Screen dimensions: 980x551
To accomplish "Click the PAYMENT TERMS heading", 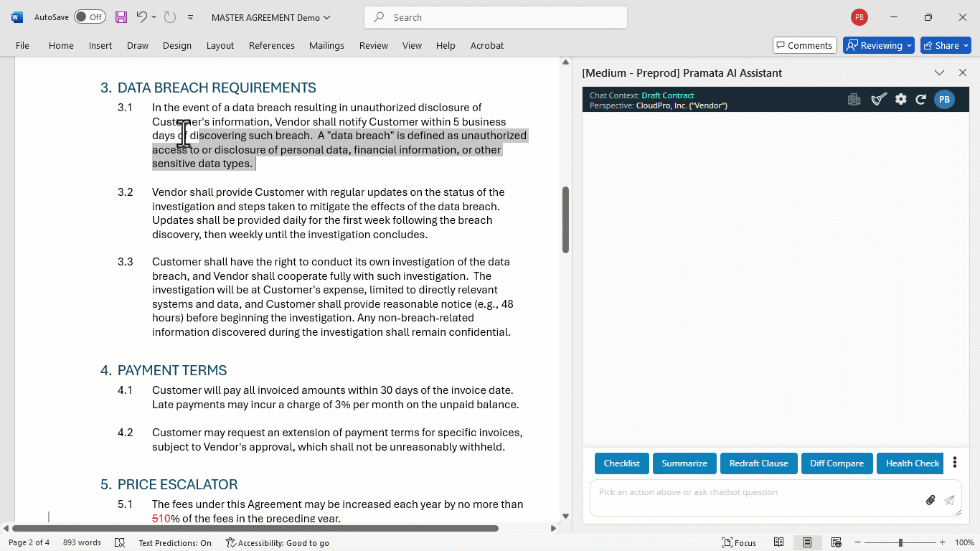I will (172, 370).
